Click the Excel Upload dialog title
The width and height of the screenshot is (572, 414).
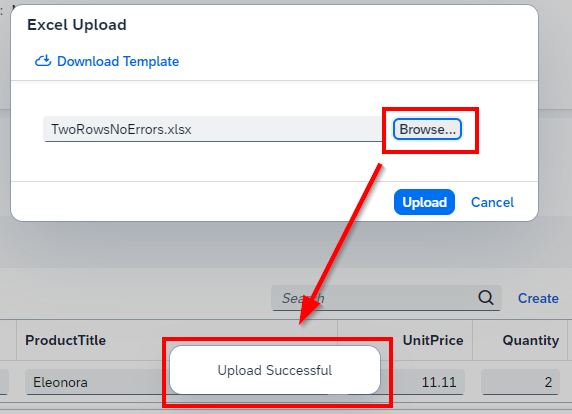tap(77, 25)
